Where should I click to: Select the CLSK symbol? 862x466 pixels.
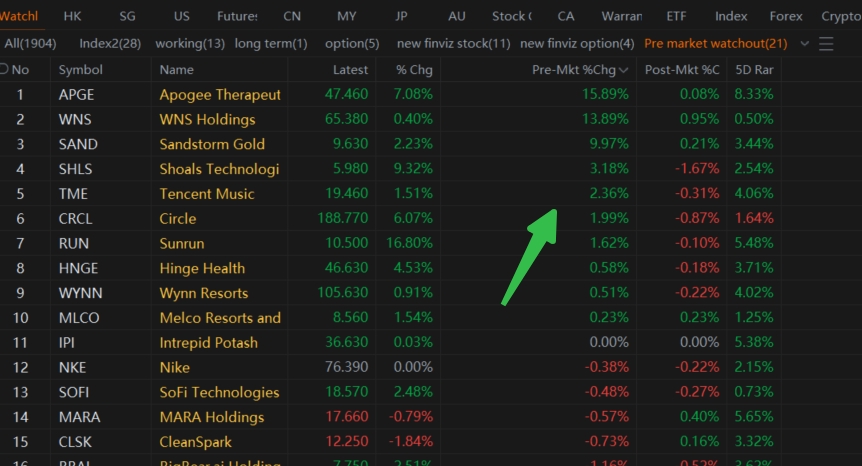coord(75,442)
